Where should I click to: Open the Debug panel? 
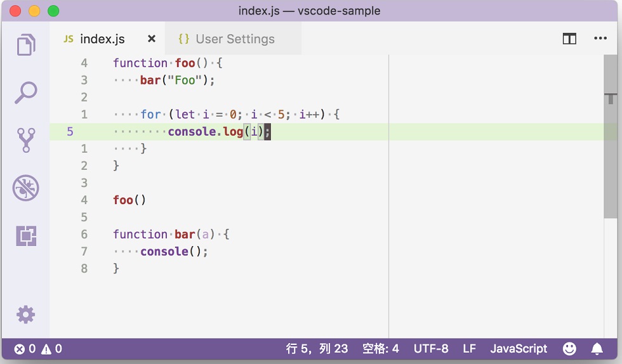(26, 188)
